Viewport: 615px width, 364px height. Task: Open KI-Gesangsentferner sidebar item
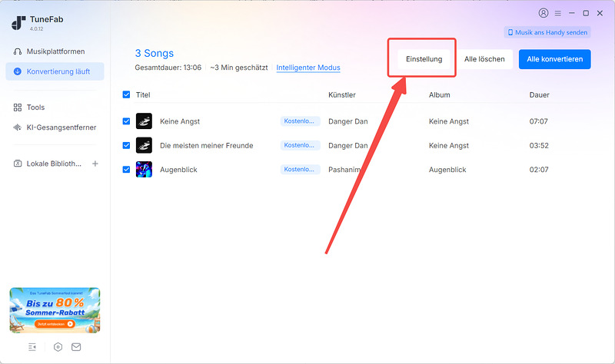point(55,127)
